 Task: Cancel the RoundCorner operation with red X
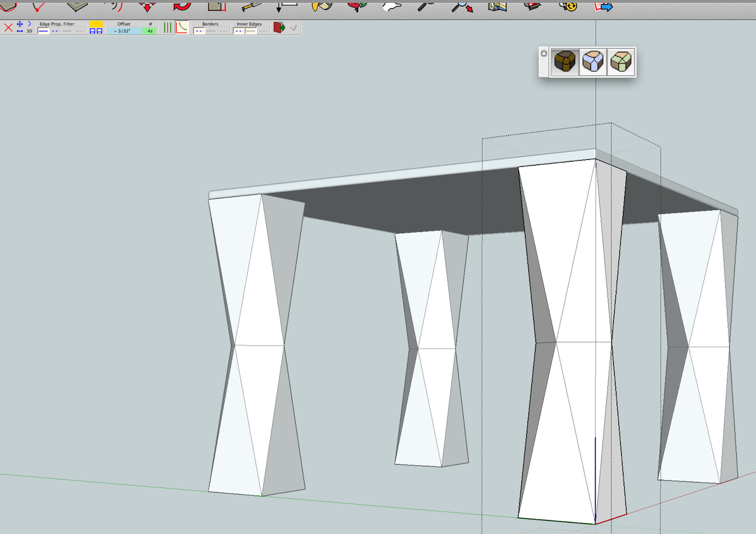tap(8, 27)
